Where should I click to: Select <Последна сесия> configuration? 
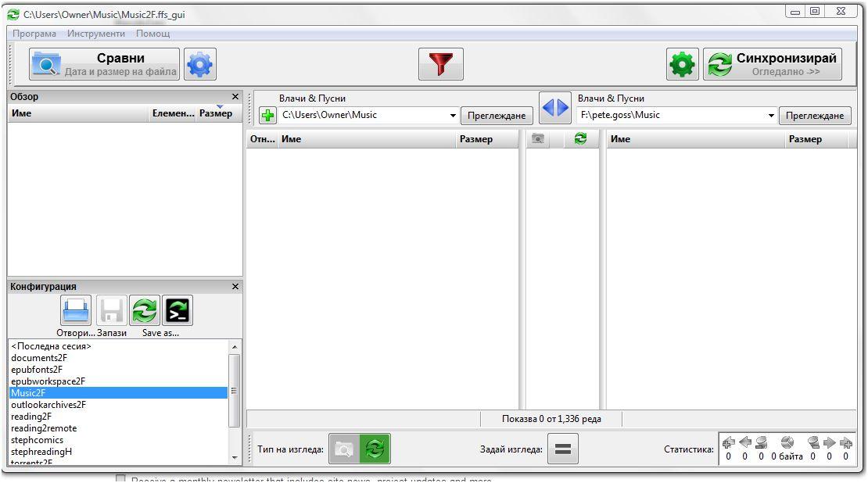pyautogui.click(x=118, y=346)
